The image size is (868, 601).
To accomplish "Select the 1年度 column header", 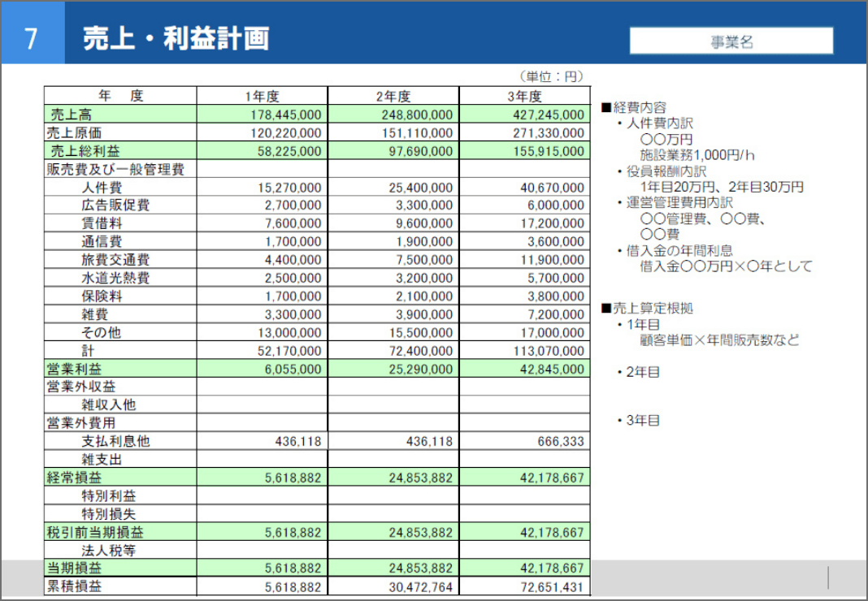I will (262, 96).
